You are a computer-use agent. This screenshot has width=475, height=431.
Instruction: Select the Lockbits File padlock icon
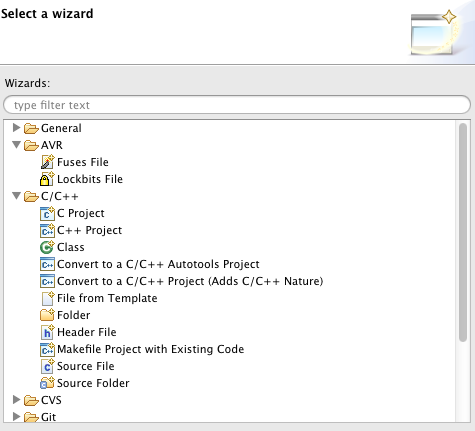pyautogui.click(x=47, y=179)
